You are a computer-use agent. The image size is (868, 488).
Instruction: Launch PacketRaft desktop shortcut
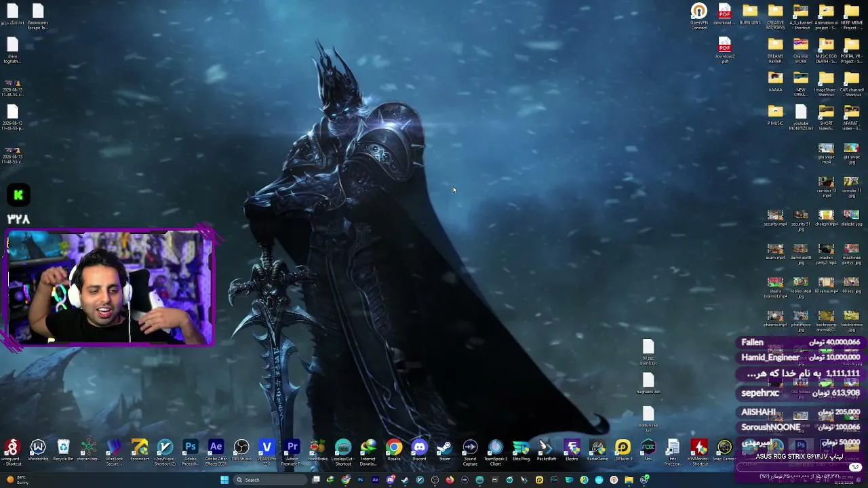point(547,451)
